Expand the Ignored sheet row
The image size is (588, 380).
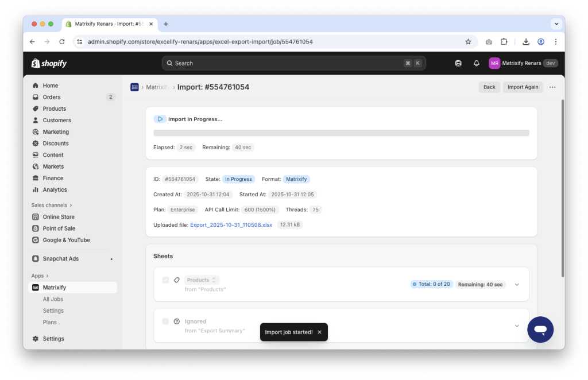pos(516,325)
